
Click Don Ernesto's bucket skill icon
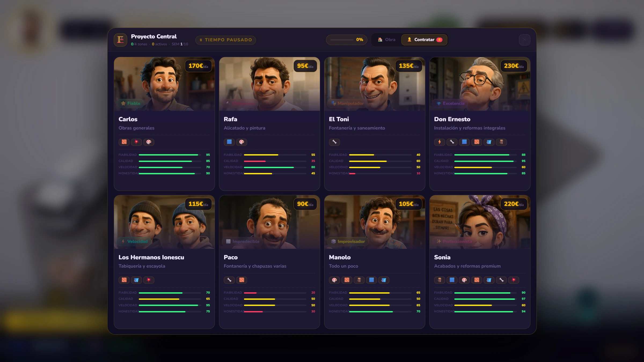click(489, 142)
